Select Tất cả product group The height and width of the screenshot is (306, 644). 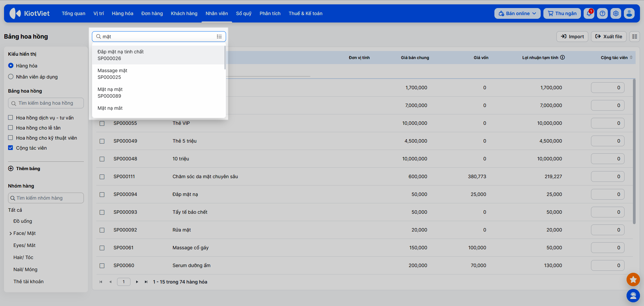(x=15, y=210)
